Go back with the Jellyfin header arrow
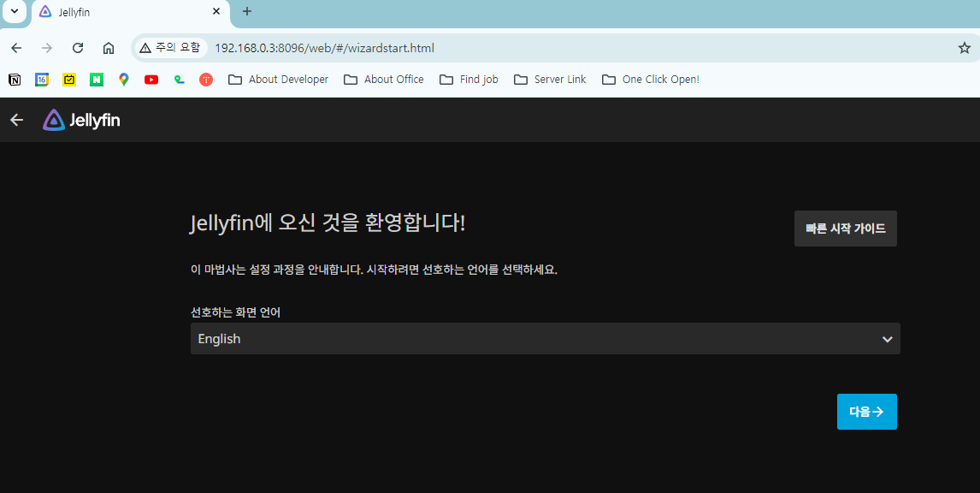Image resolution: width=980 pixels, height=493 pixels. tap(17, 120)
